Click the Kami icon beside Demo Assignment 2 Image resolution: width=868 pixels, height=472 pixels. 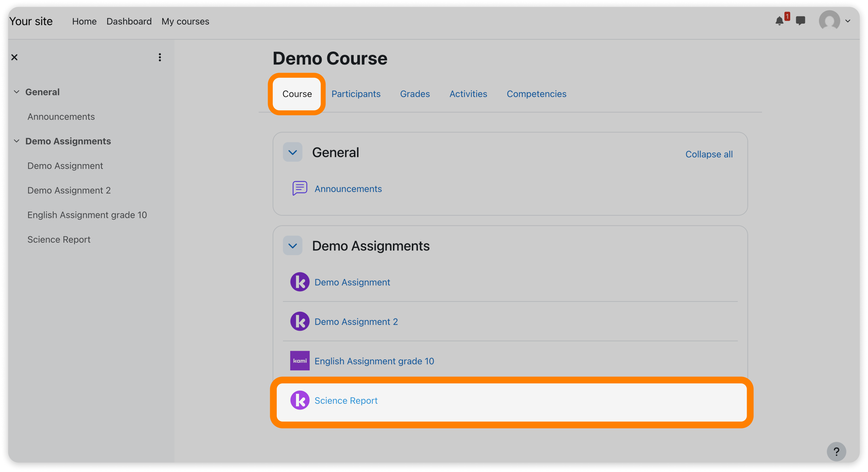[x=299, y=321]
